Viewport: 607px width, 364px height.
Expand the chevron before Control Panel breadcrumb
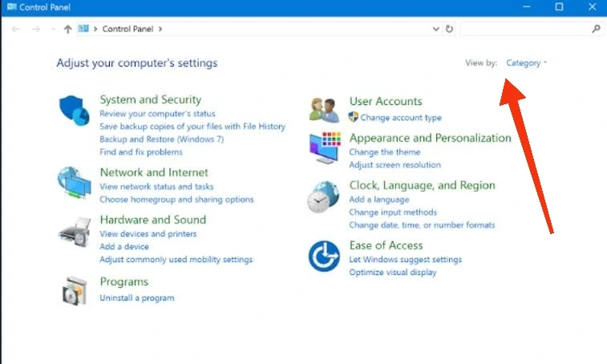tap(95, 29)
